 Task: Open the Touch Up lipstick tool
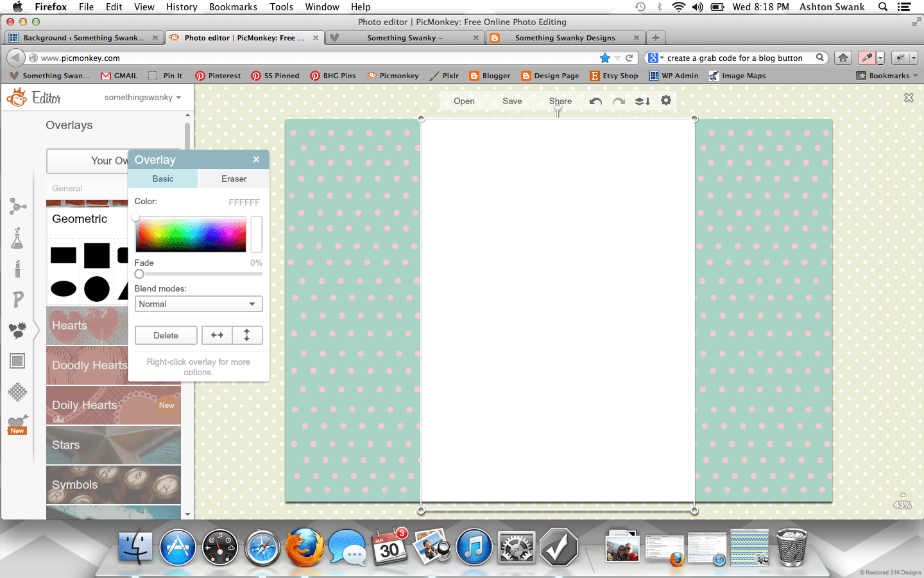pos(17,268)
